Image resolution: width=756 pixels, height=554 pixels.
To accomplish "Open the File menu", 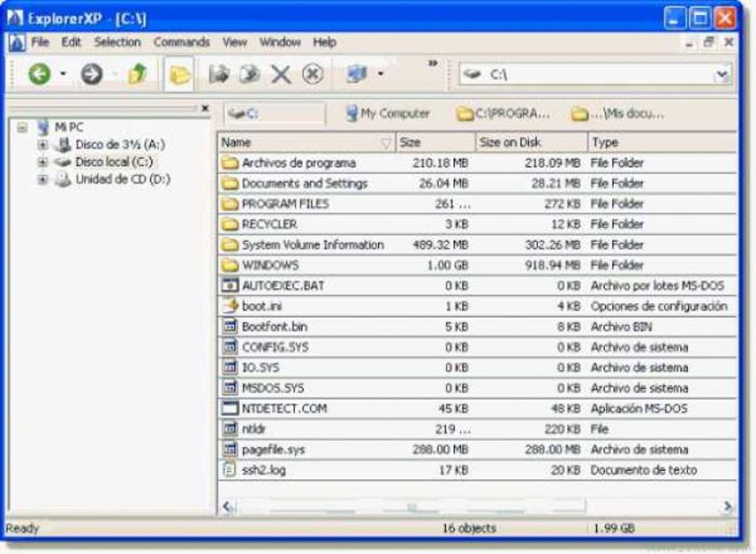I will tap(40, 42).
